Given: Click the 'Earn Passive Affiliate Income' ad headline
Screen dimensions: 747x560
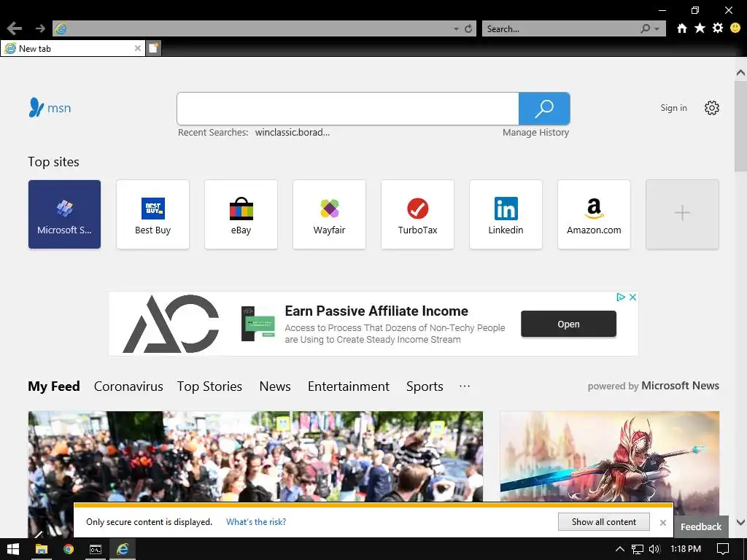Looking at the screenshot, I should click(x=376, y=311).
